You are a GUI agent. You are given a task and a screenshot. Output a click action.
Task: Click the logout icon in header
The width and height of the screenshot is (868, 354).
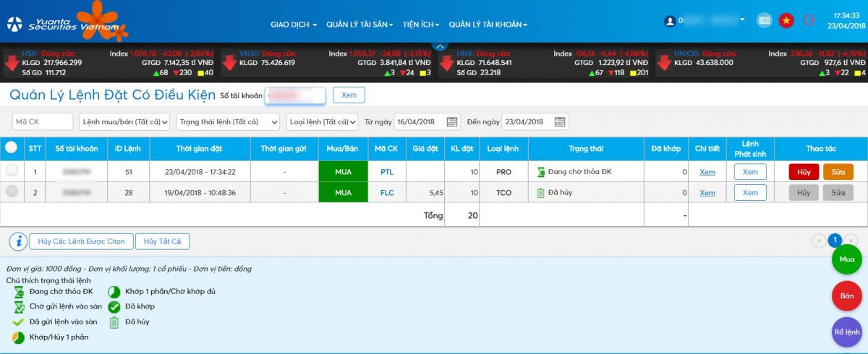(809, 21)
